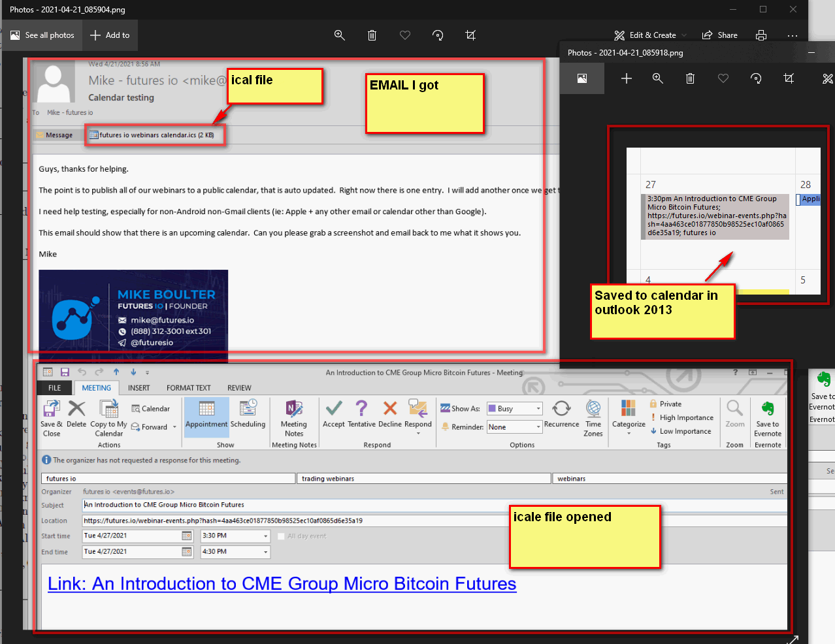Click Undo in Outlook quick access toolbar

coord(82,372)
